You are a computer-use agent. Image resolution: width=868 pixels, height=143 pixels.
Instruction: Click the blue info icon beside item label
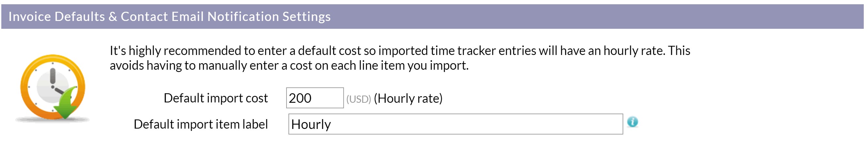click(x=632, y=122)
